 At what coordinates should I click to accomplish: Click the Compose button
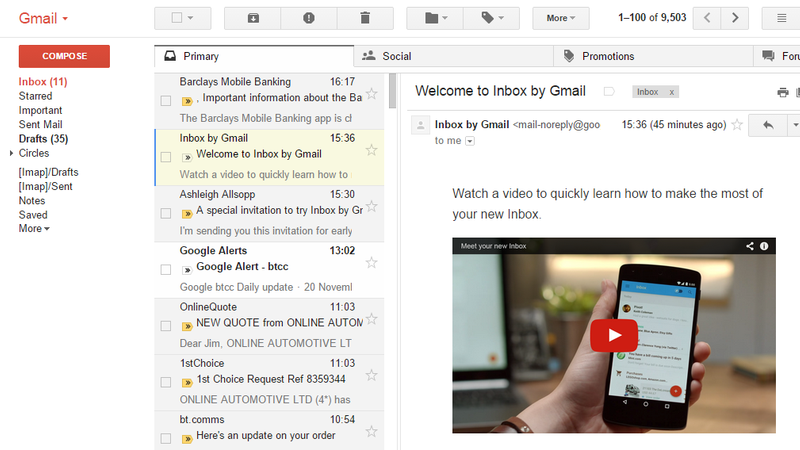point(64,56)
